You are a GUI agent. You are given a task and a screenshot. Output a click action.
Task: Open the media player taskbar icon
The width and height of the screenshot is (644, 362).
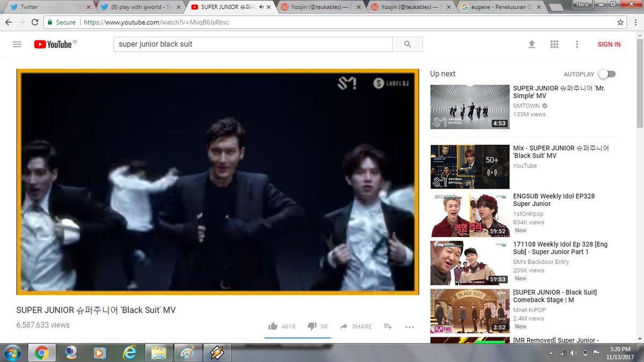point(99,352)
